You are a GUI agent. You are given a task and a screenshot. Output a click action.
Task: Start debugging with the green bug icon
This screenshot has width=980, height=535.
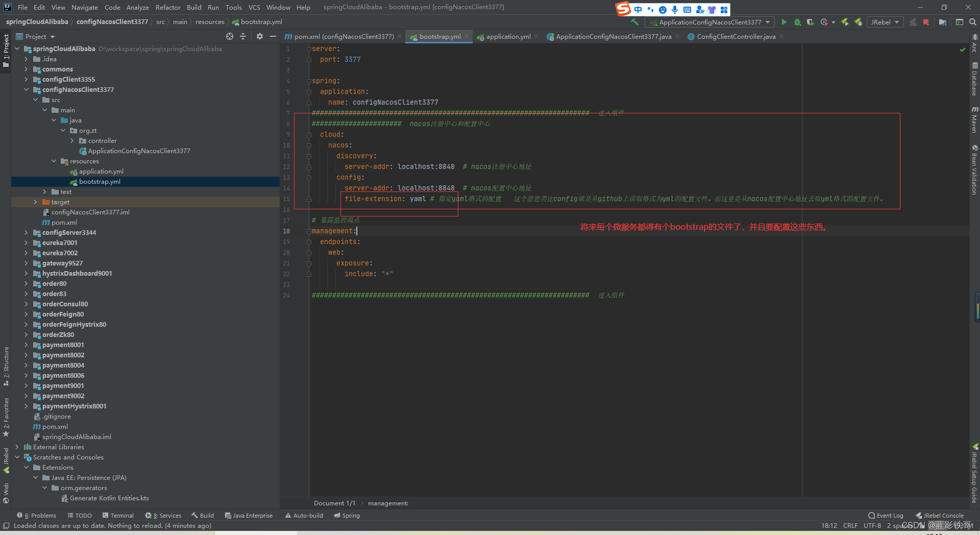[x=797, y=22]
